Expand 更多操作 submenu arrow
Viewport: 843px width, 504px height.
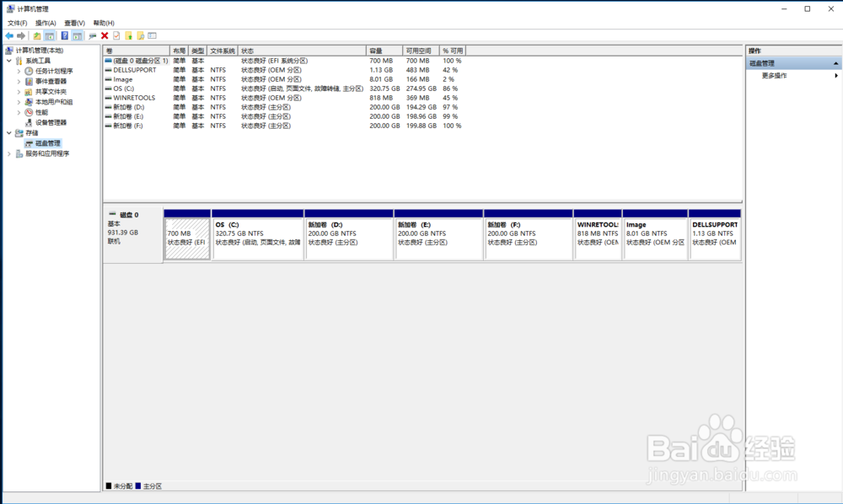point(836,76)
